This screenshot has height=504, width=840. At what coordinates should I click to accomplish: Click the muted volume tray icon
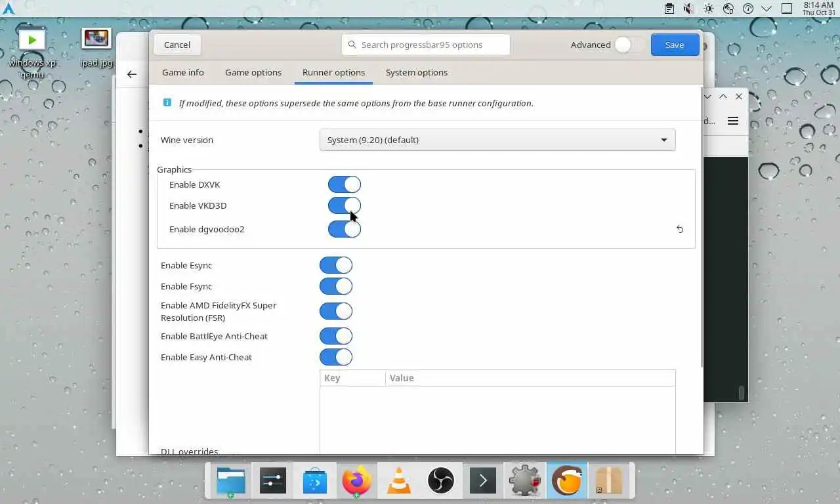(688, 9)
